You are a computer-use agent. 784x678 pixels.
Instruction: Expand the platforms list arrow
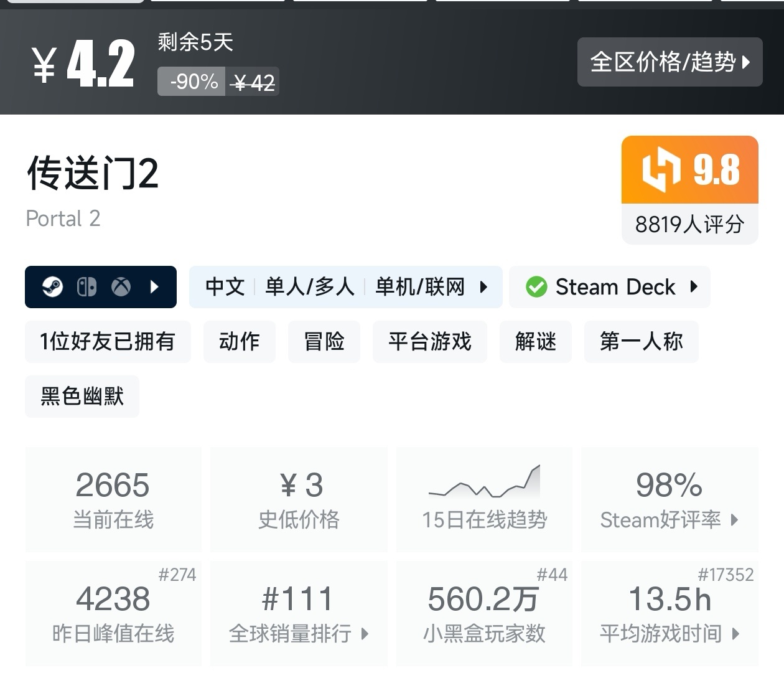154,287
